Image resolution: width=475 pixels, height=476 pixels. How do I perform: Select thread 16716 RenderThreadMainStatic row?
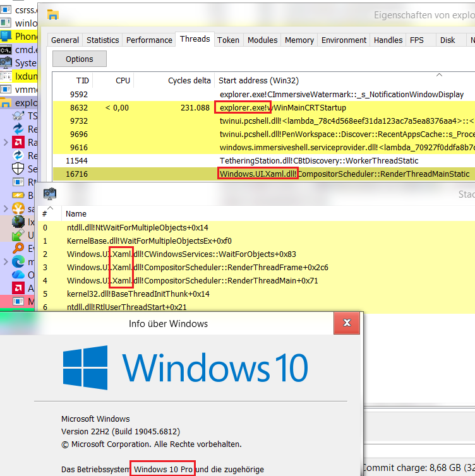pyautogui.click(x=264, y=174)
